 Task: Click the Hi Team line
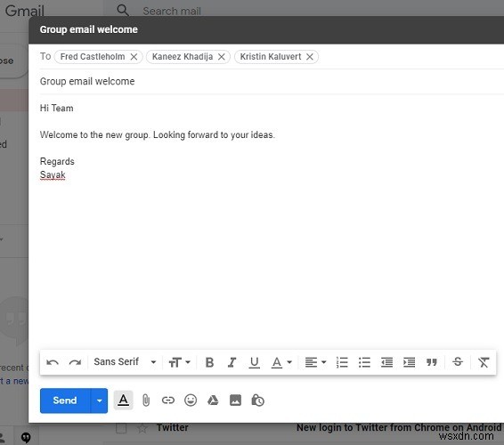point(57,108)
